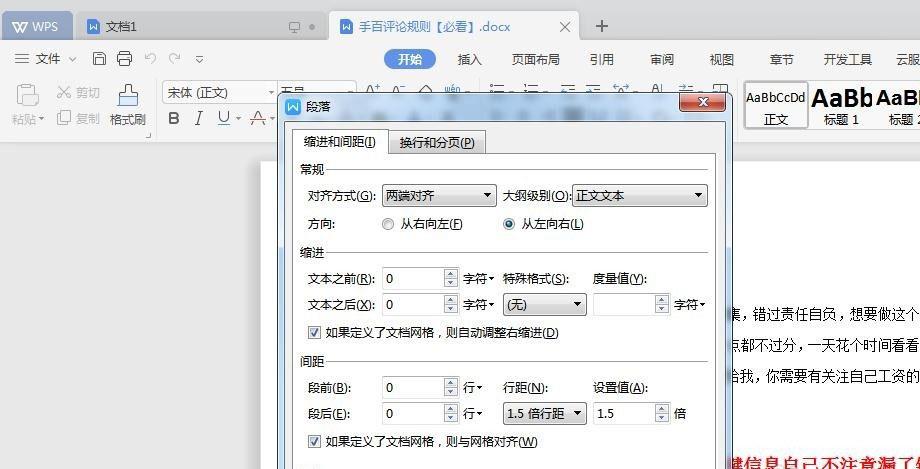Open the 章节 ribbon tab
The image size is (920, 469).
782,59
